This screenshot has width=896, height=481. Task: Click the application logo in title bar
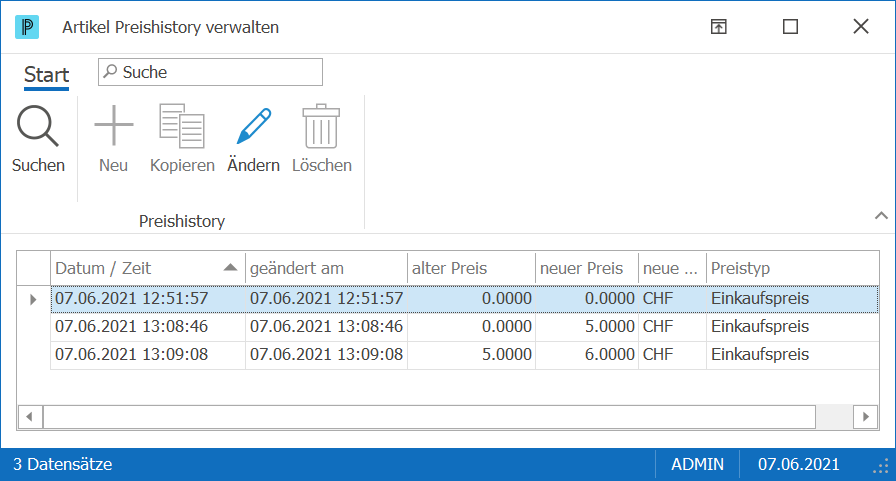click(27, 27)
